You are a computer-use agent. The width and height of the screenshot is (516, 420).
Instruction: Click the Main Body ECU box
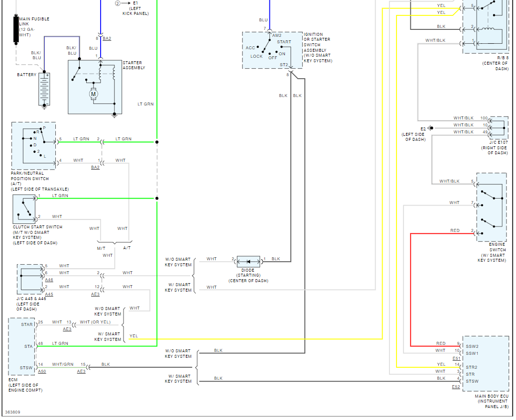(x=486, y=364)
